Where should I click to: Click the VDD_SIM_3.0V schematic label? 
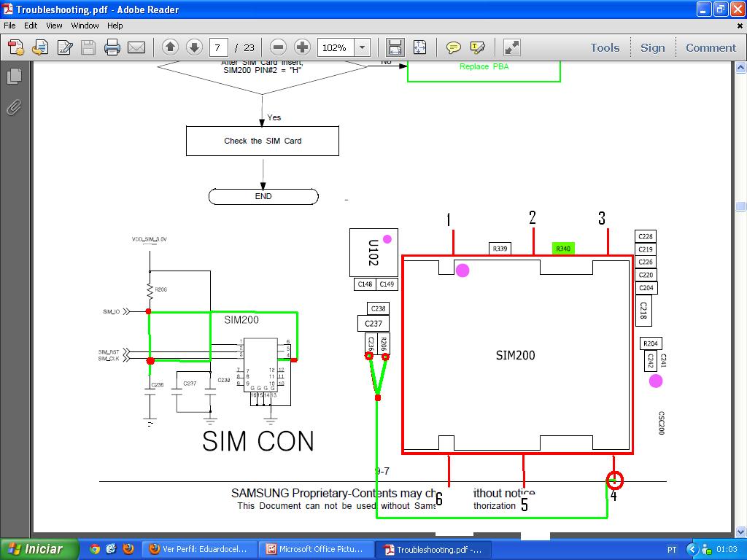click(x=149, y=239)
